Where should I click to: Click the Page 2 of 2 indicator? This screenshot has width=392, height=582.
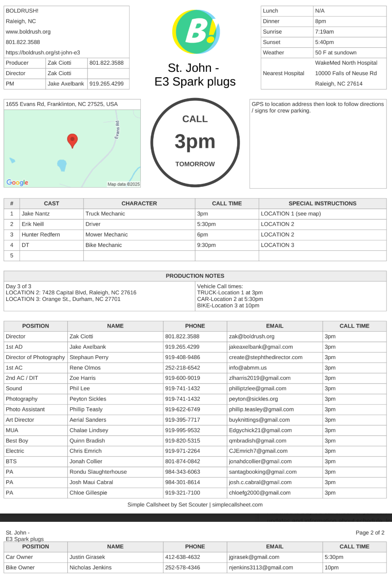click(370, 533)
